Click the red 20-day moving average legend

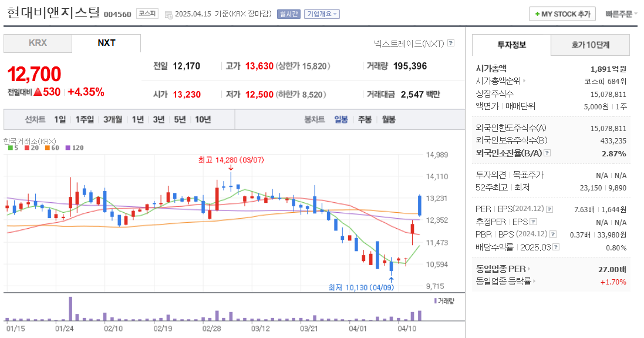(x=32, y=148)
